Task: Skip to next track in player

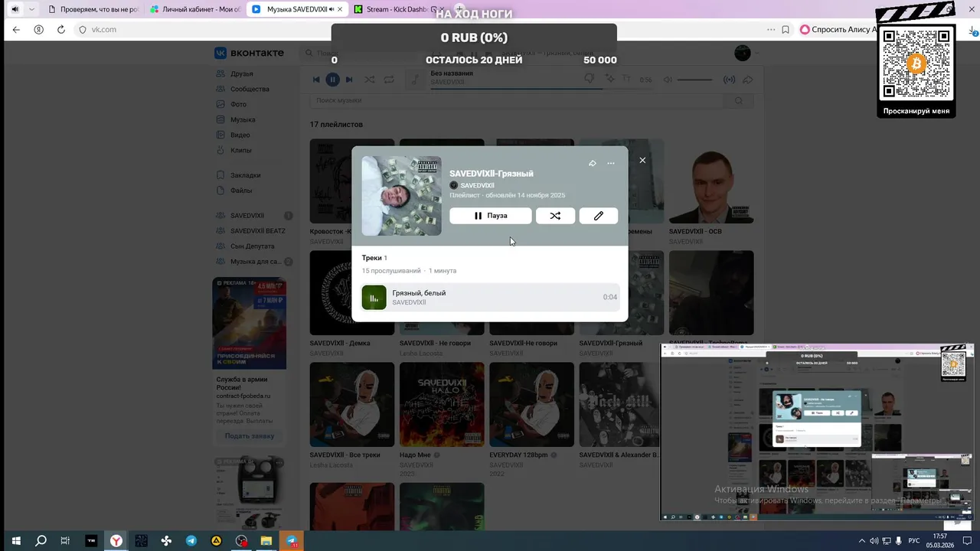Action: coord(349,80)
